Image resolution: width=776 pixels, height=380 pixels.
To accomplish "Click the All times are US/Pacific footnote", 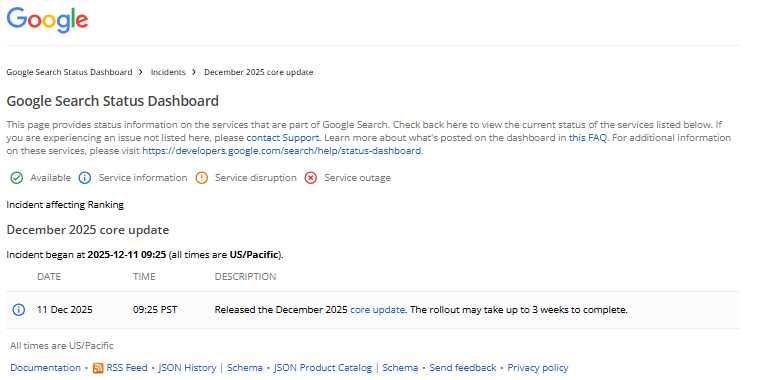I will (62, 346).
